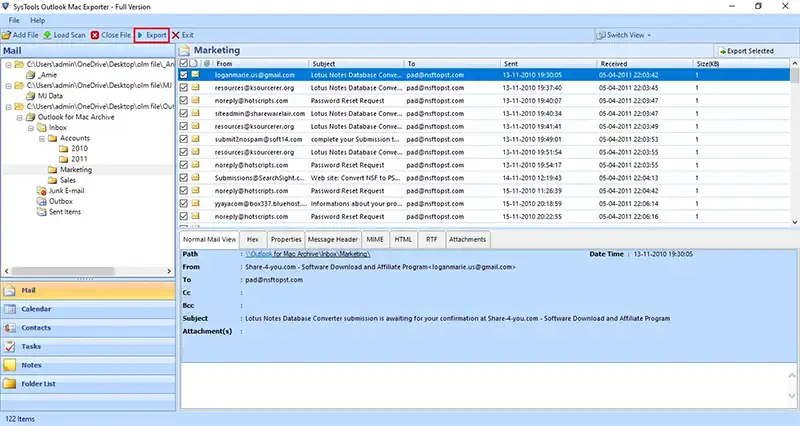800x426 pixels.
Task: Switch to the Normal Mail View tab
Action: pos(209,239)
